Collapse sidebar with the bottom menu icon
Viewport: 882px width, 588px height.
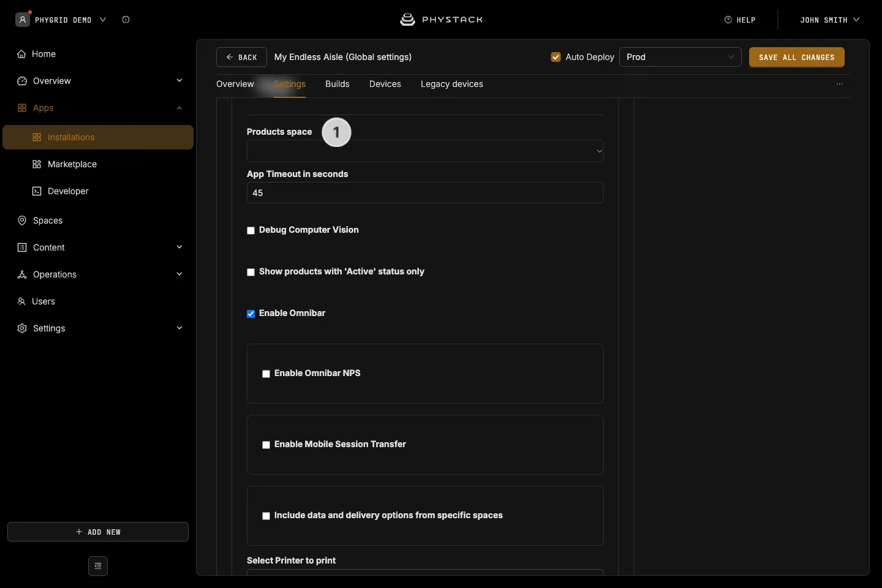click(x=98, y=566)
